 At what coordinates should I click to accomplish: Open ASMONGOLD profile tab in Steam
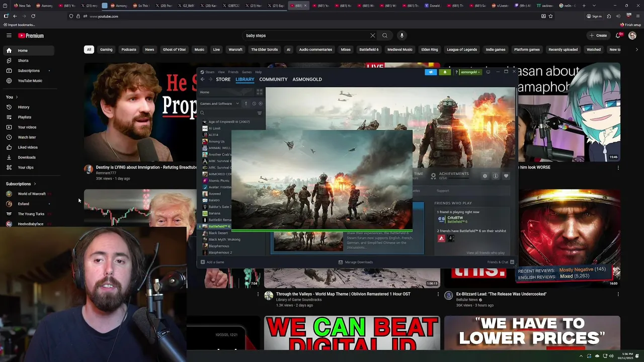(x=307, y=79)
